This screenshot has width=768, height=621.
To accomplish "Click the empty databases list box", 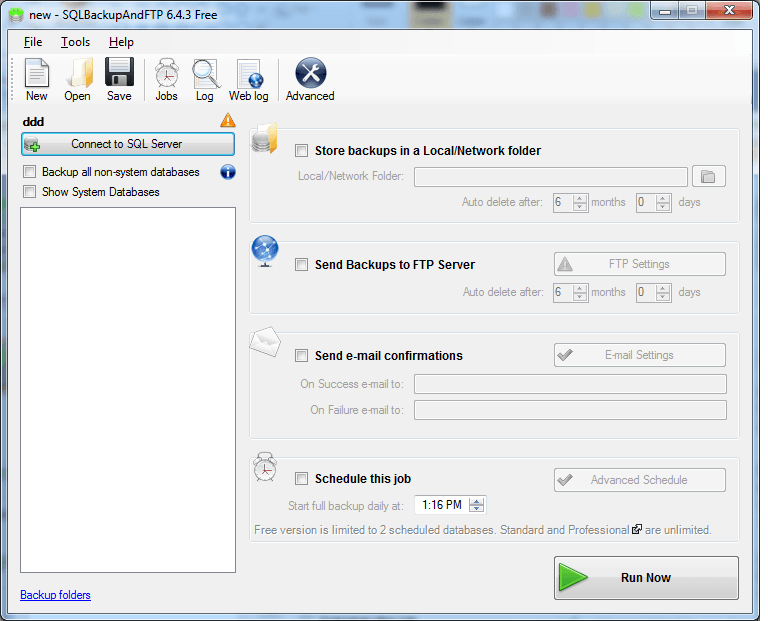I will pos(128,390).
